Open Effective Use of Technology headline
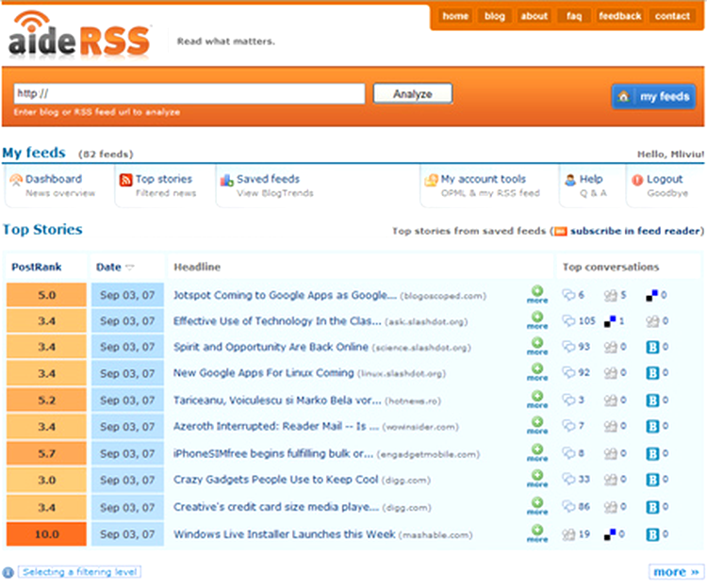The width and height of the screenshot is (707, 588). click(277, 320)
